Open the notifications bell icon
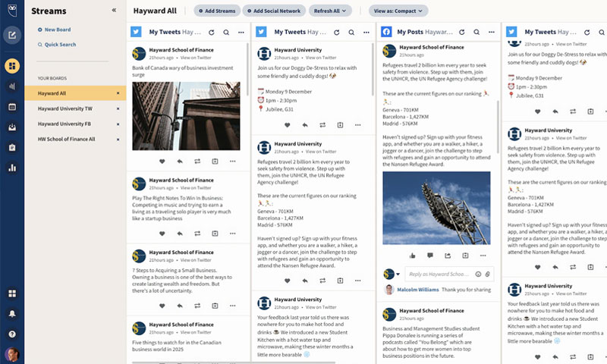The width and height of the screenshot is (607, 364). point(12,314)
